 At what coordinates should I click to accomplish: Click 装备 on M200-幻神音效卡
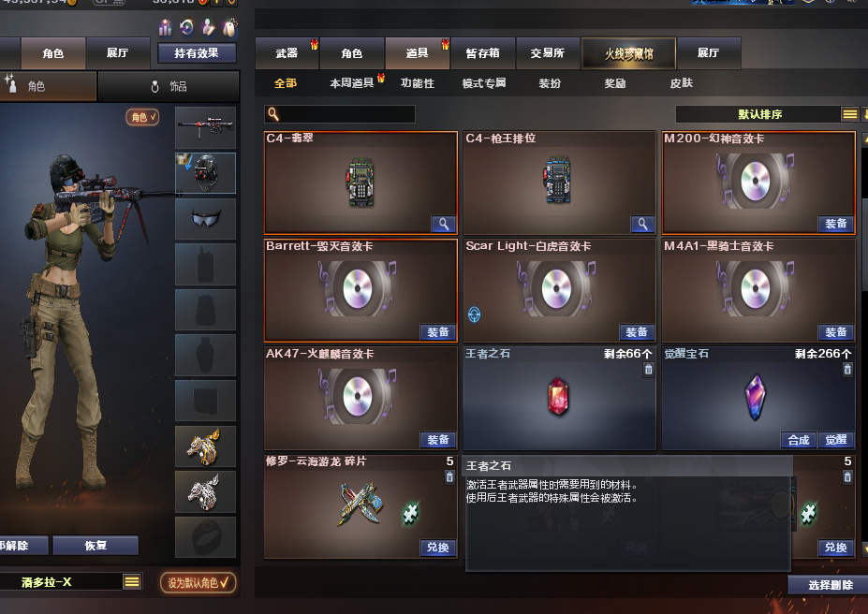(x=836, y=224)
